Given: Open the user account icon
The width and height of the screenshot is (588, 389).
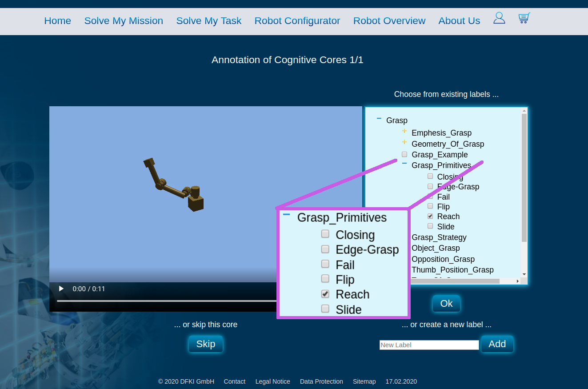Looking at the screenshot, I should click(x=499, y=18).
